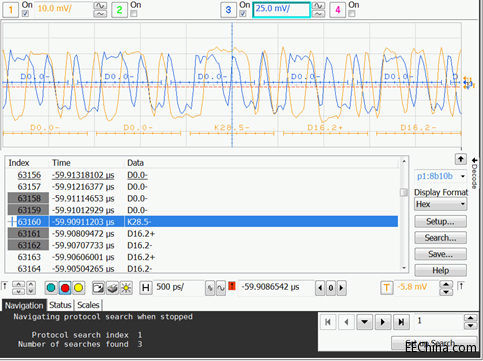The width and height of the screenshot is (483, 361).
Task: Click the Save... button
Action: (440, 254)
